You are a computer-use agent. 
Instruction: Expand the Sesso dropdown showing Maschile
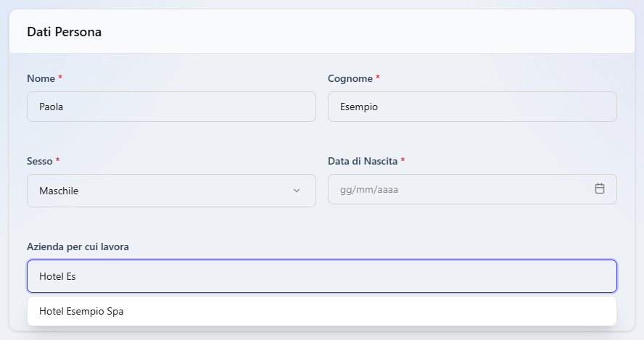(171, 191)
